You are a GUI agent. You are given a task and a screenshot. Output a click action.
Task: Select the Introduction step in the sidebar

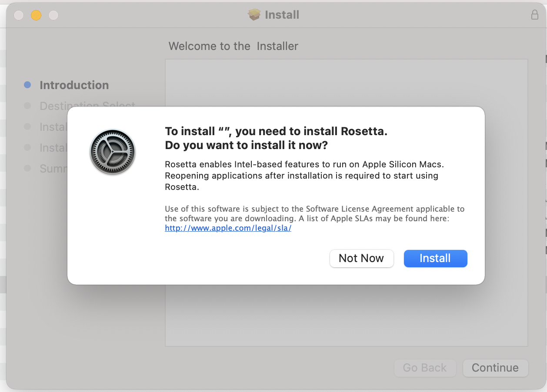pyautogui.click(x=74, y=85)
